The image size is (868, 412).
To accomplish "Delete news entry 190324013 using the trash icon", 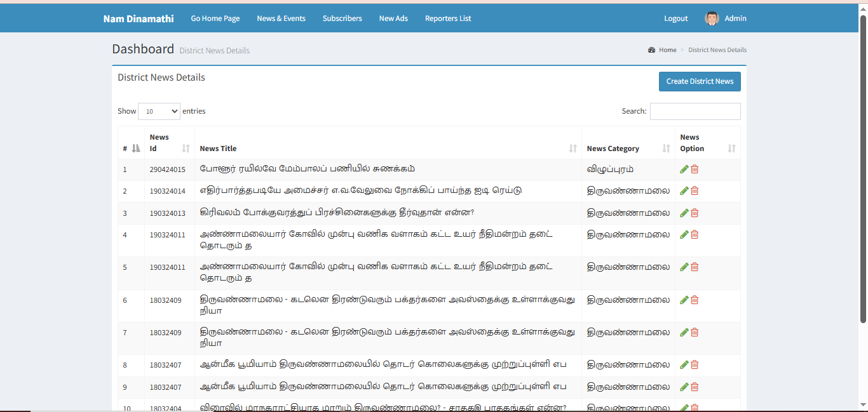I will (695, 213).
